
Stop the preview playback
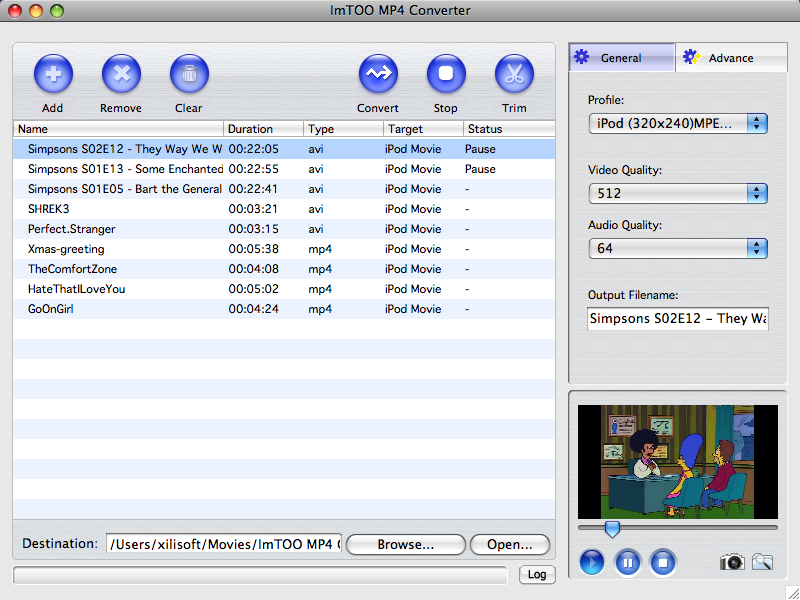tap(663, 563)
